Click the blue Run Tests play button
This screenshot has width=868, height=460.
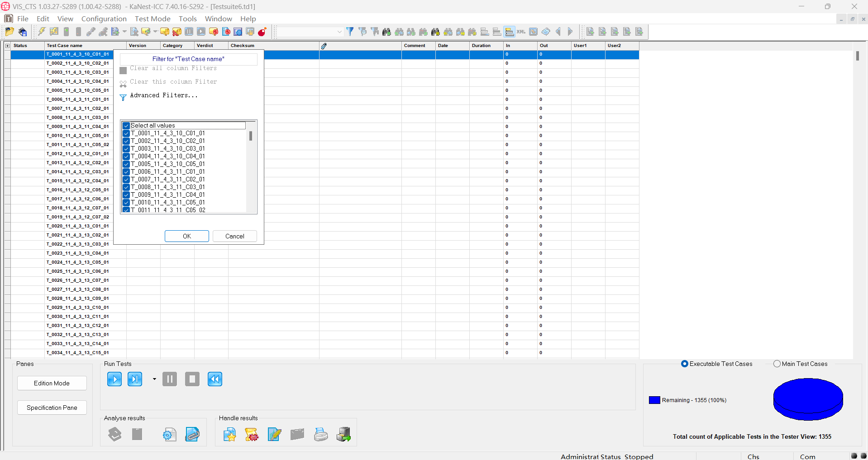pyautogui.click(x=114, y=379)
